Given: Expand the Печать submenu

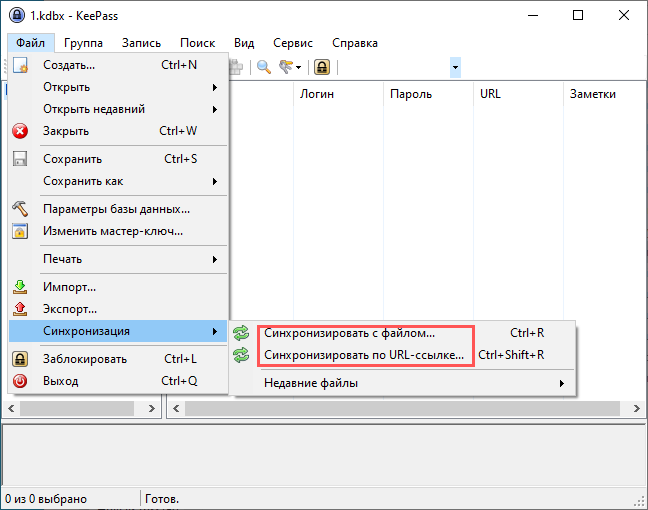Looking at the screenshot, I should point(118,259).
